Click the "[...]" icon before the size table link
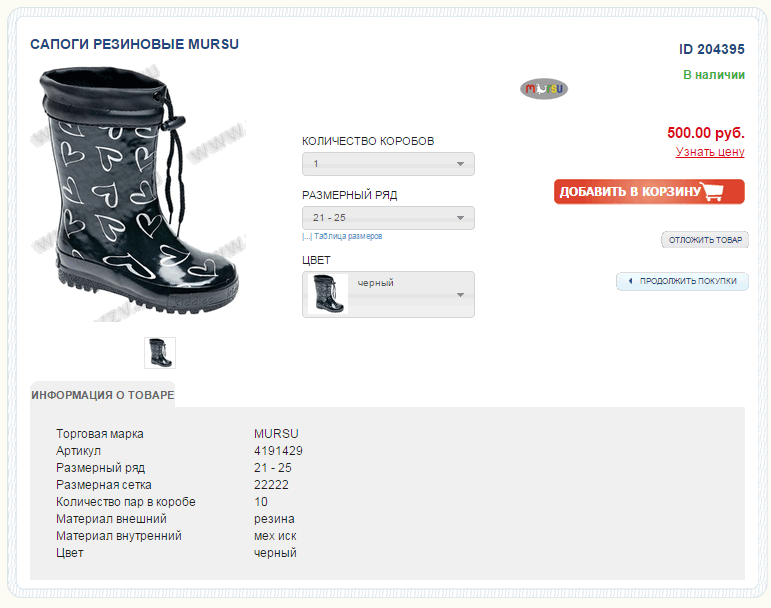Screen dimensions: 771x608 307,237
